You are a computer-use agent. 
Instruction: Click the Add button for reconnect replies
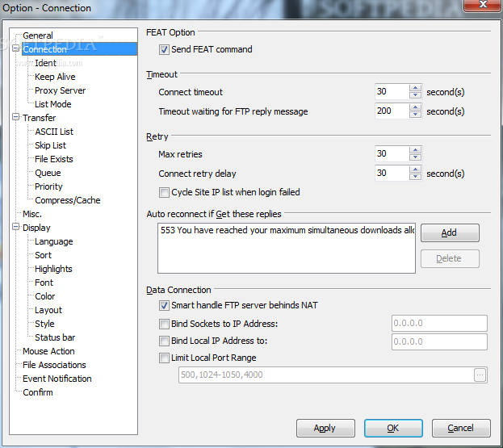tap(450, 232)
